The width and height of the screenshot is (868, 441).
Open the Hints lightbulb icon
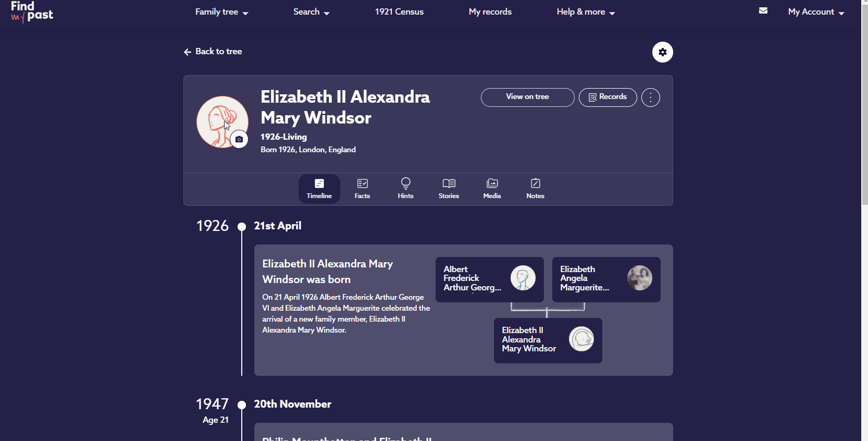pos(405,188)
